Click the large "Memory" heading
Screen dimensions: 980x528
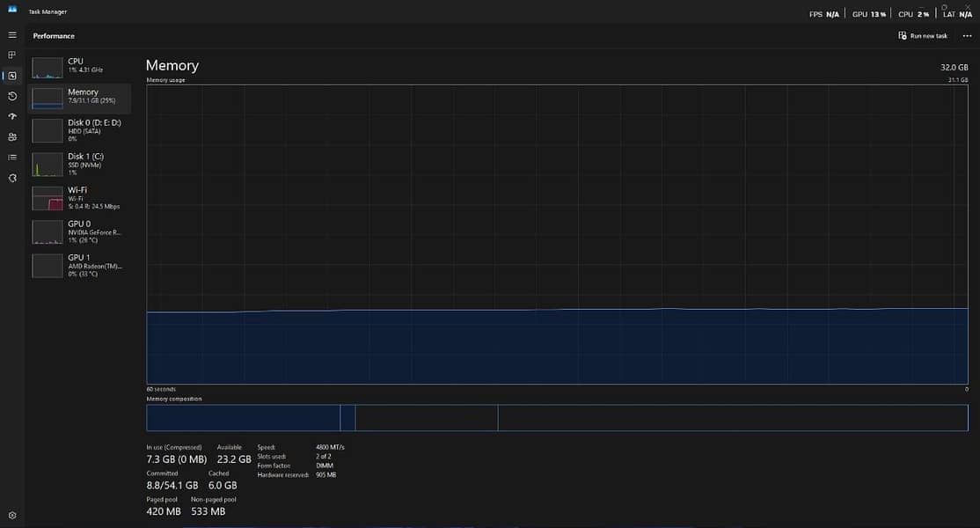172,66
